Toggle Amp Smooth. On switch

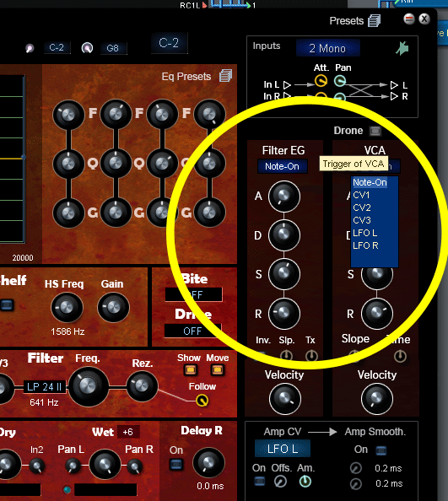pos(381,450)
